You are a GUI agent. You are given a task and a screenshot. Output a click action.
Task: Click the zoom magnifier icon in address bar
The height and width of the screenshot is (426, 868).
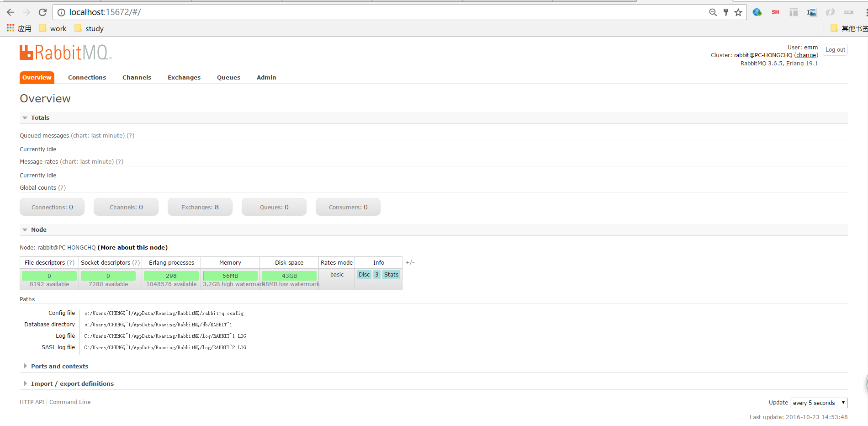tap(713, 12)
